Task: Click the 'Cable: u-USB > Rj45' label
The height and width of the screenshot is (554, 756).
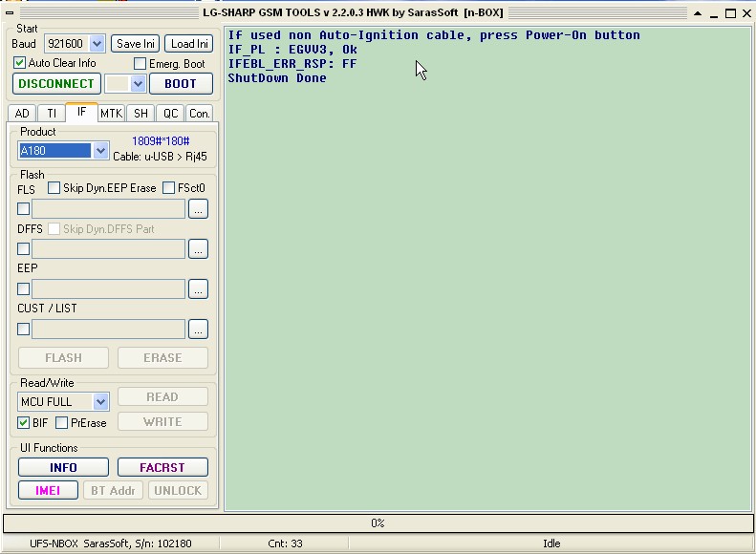Action: point(160,157)
